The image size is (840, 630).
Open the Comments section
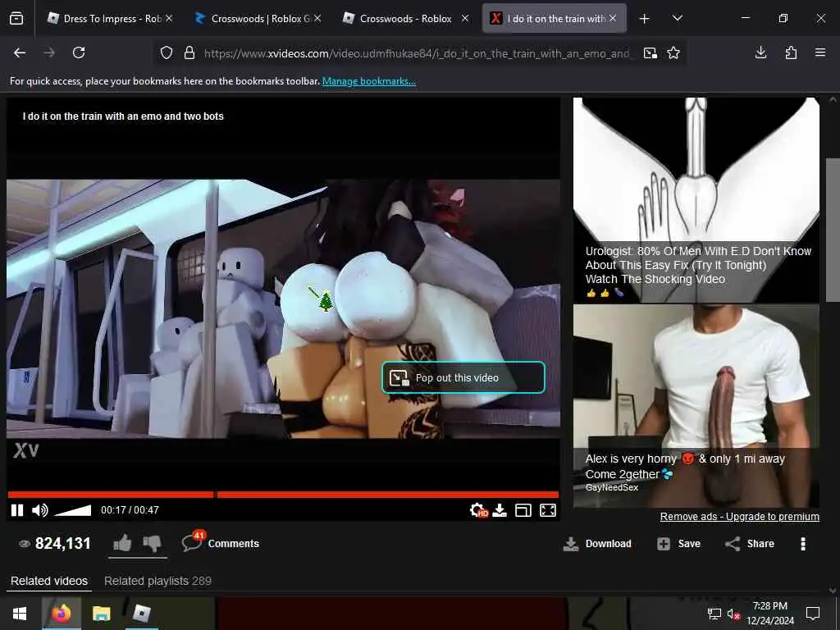point(221,543)
